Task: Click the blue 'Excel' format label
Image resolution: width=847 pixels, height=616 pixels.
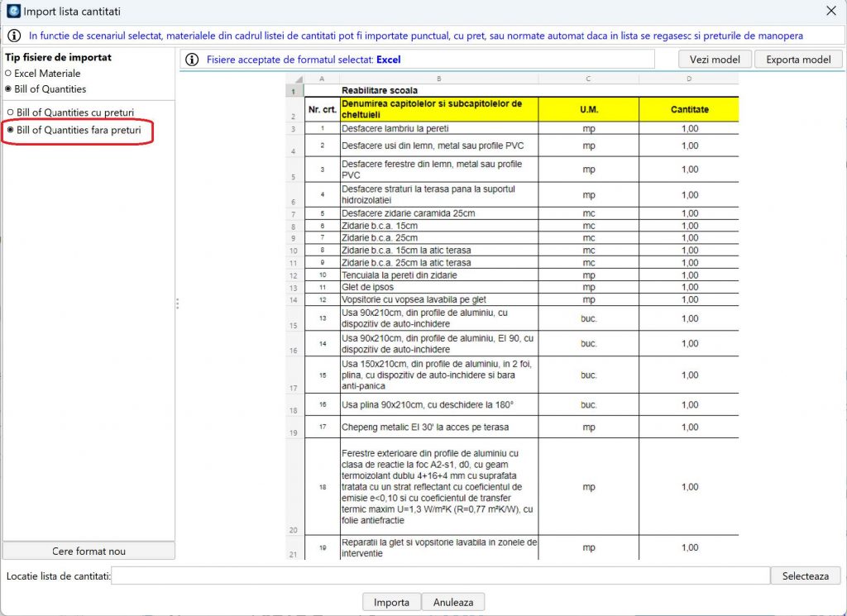Action: (x=389, y=60)
